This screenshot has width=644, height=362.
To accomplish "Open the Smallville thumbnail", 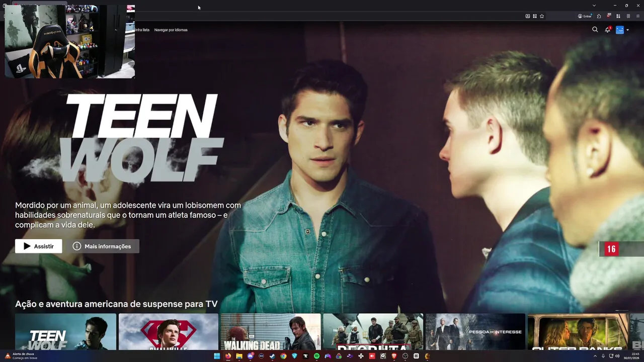I will pyautogui.click(x=169, y=331).
